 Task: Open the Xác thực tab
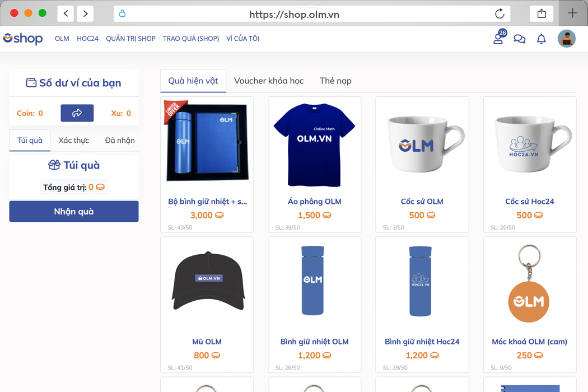[73, 140]
